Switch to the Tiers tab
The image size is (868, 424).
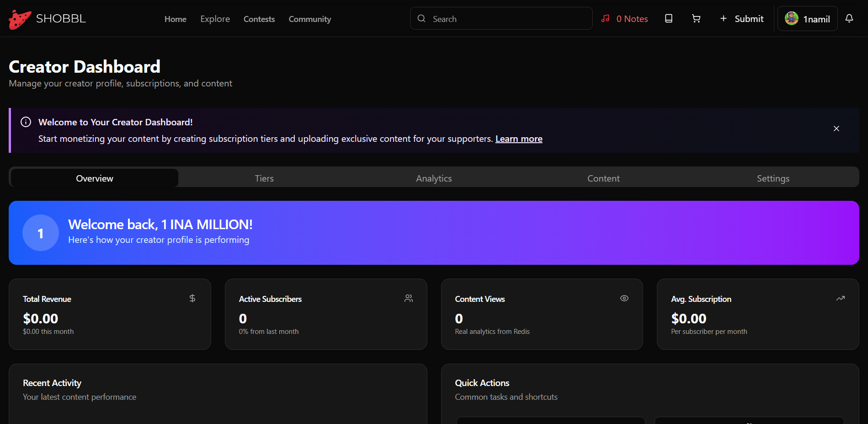point(264,178)
